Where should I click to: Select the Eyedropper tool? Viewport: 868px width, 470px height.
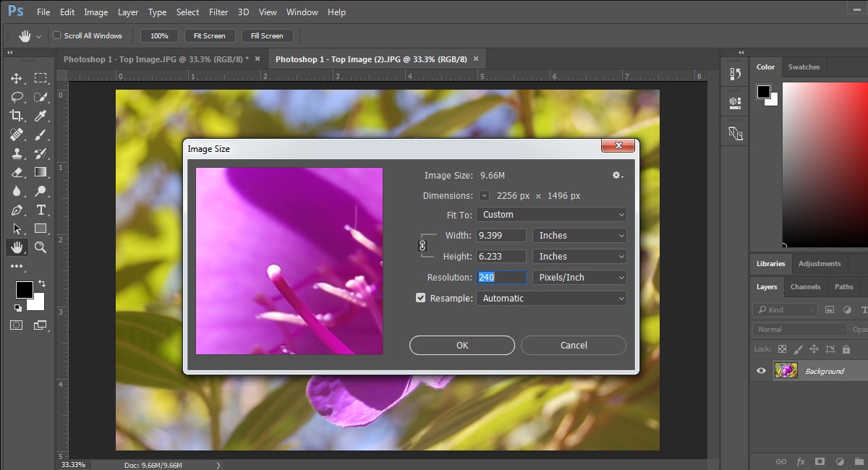click(41, 116)
